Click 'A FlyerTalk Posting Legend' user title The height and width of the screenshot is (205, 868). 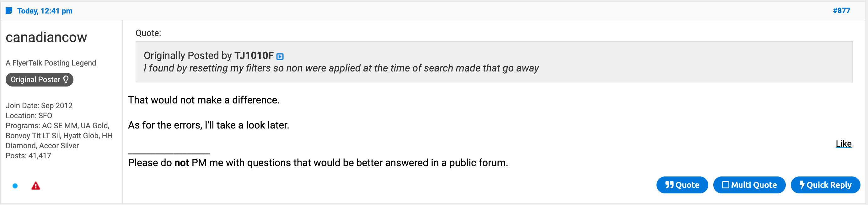pos(51,63)
